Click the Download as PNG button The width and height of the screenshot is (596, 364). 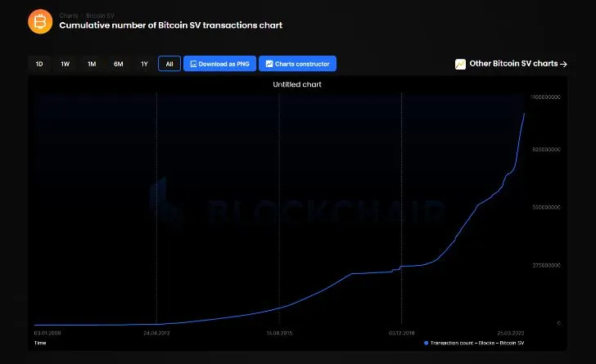click(219, 64)
